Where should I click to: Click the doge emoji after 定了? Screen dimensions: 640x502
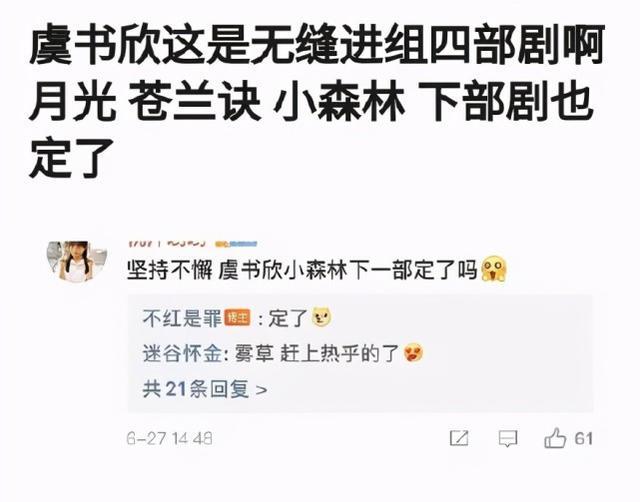[x=321, y=318]
